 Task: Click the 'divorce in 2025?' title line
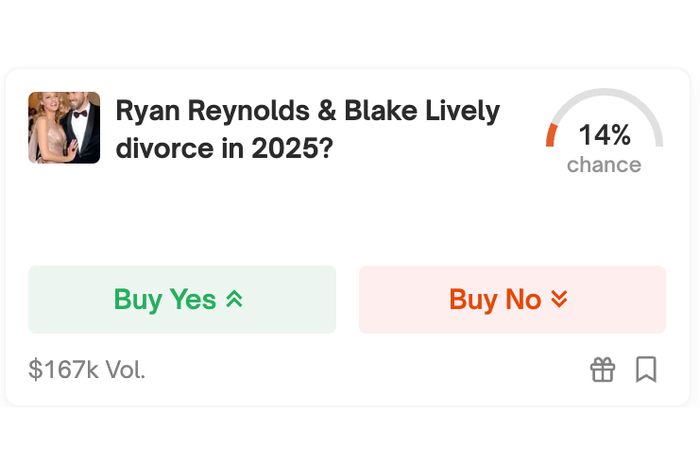225,148
